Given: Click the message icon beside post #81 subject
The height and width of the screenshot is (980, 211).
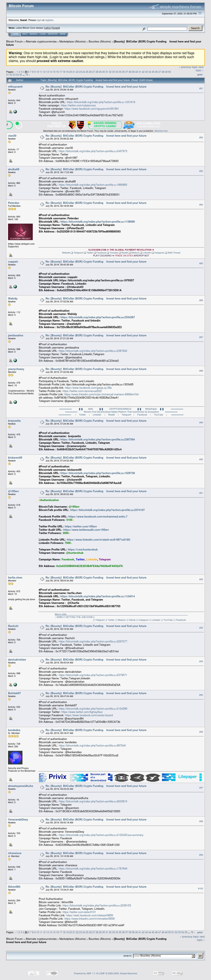Looking at the screenshot, I should pyautogui.click(x=42, y=88).
